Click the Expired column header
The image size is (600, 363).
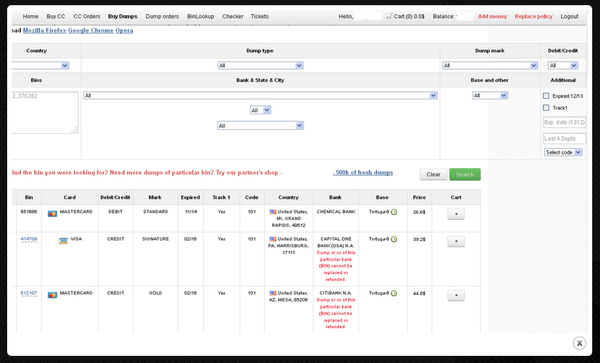(191, 197)
